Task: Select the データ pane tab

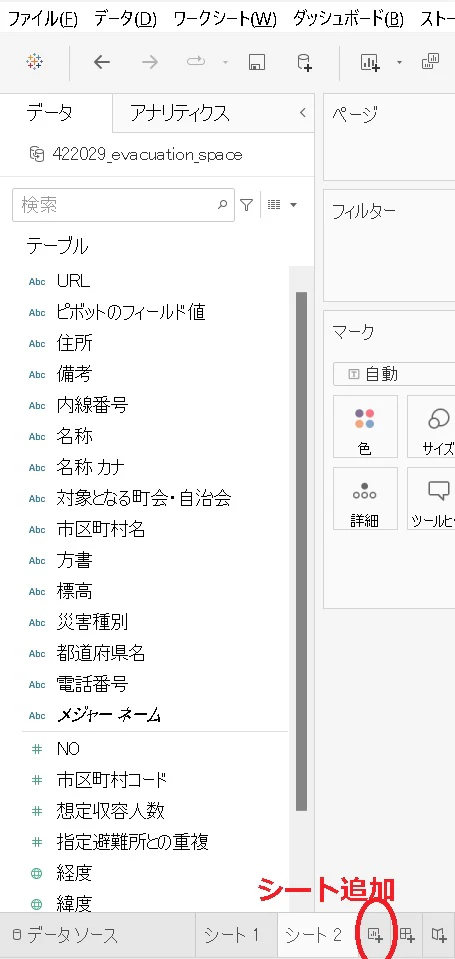Action: coord(50,113)
